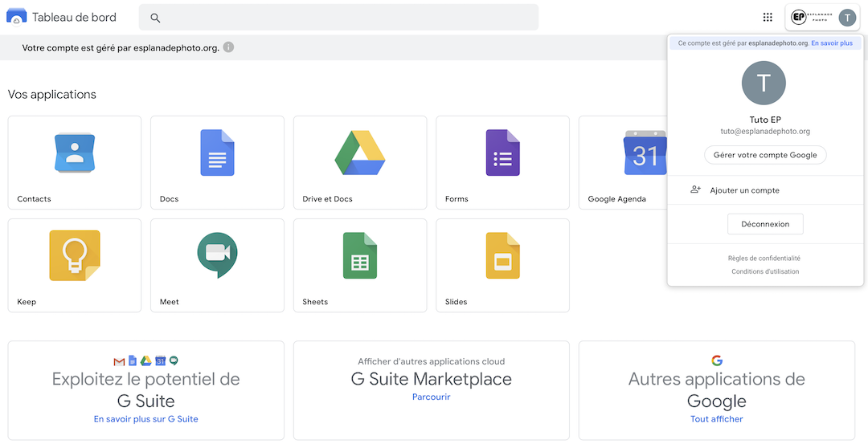This screenshot has width=868, height=448.
Task: Click the Keep label text
Action: point(27,302)
